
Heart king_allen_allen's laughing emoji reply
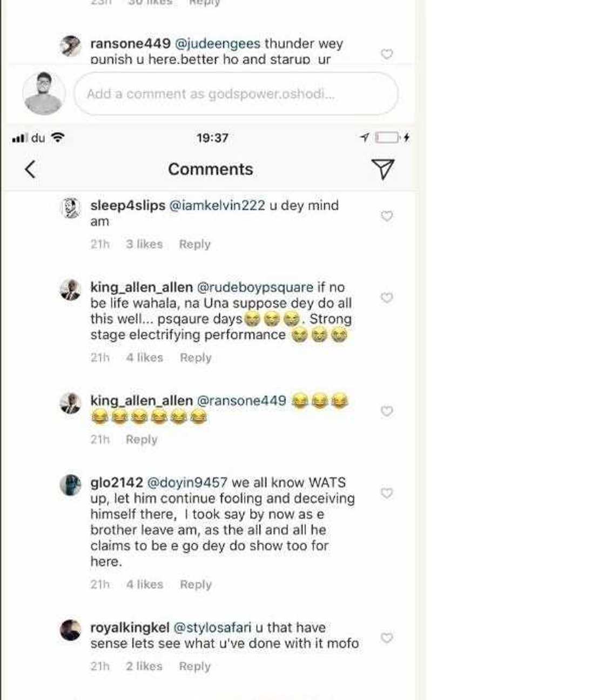click(387, 411)
